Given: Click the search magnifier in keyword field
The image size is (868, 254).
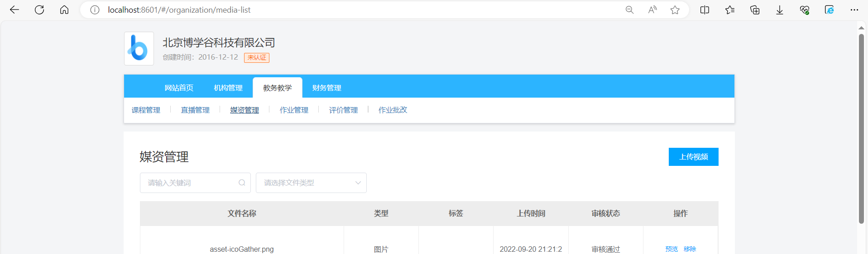Looking at the screenshot, I should [x=242, y=183].
